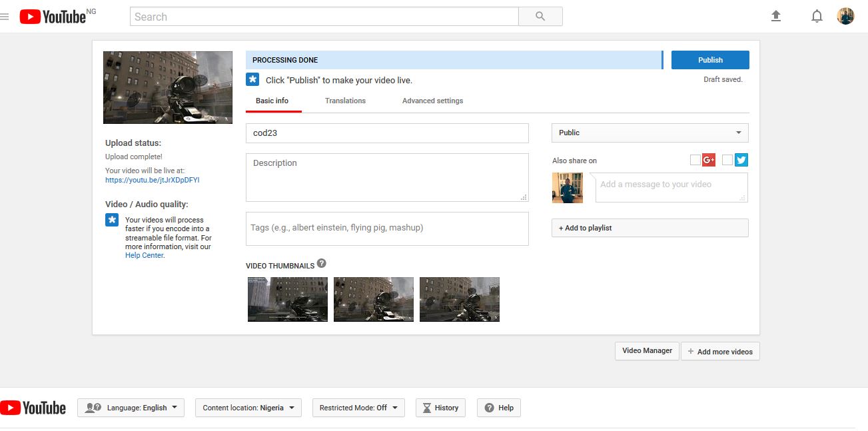Click the footer YouTube logo
868x431 pixels.
pyautogui.click(x=33, y=408)
